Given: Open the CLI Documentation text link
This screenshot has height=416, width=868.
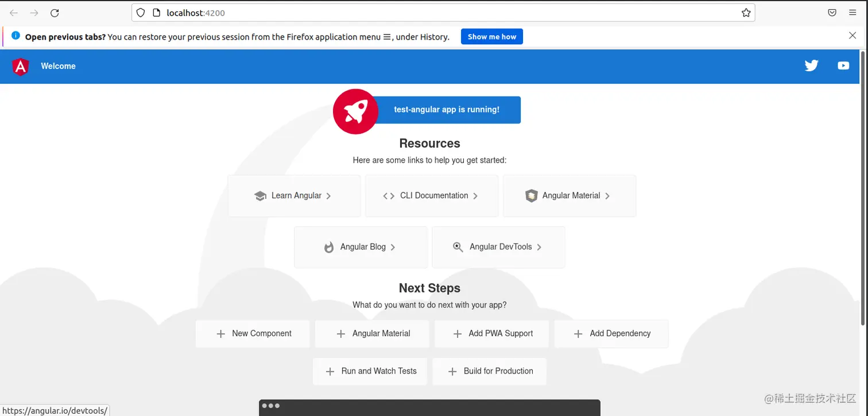Looking at the screenshot, I should point(434,195).
